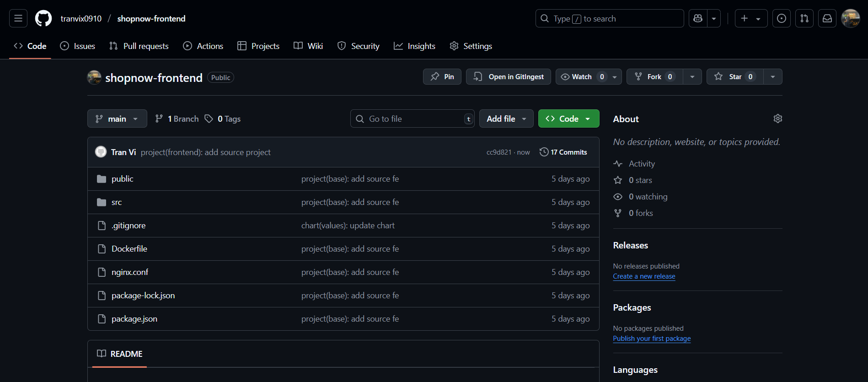Expand the Add file dropdown
The width and height of the screenshot is (868, 382).
506,118
